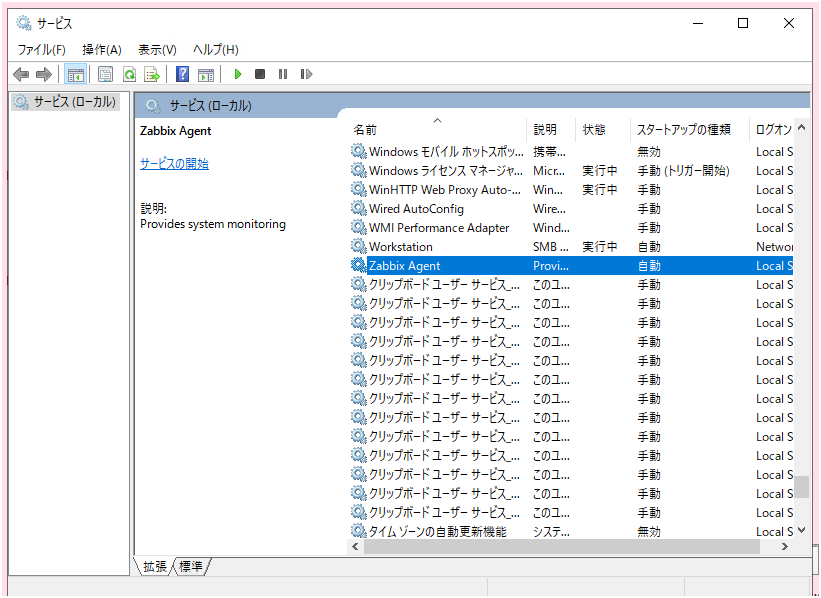Click the Export List toolbar icon
Screen dimensions: 821x598
[x=152, y=74]
